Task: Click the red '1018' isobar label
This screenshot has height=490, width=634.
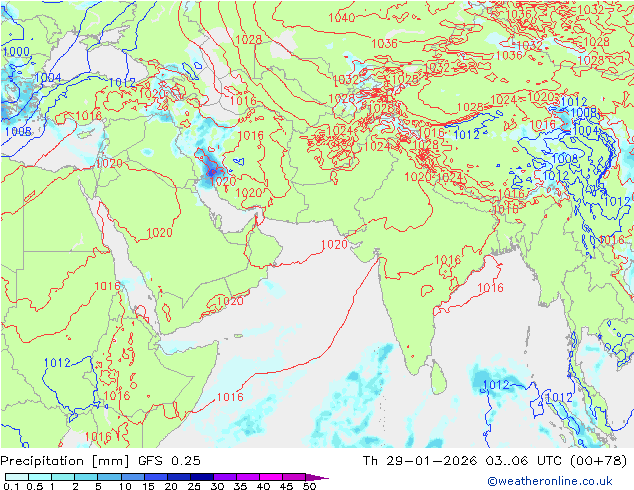Action: [x=89, y=116]
